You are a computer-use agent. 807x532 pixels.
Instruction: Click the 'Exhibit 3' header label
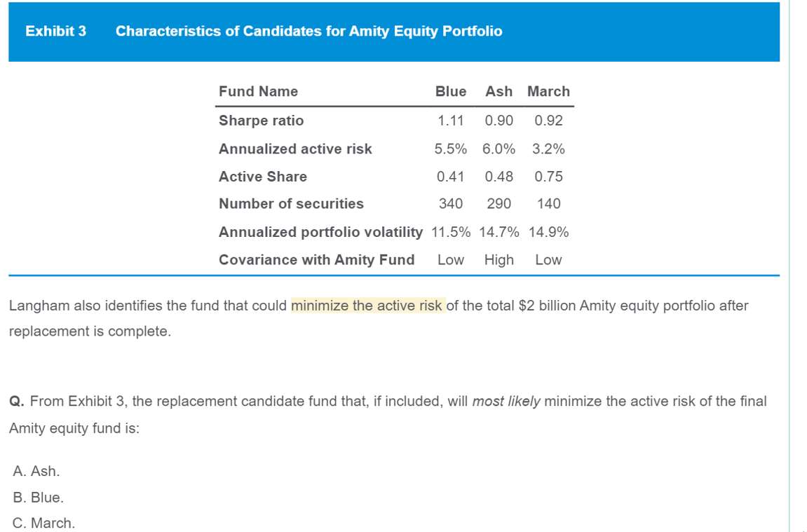click(x=56, y=32)
